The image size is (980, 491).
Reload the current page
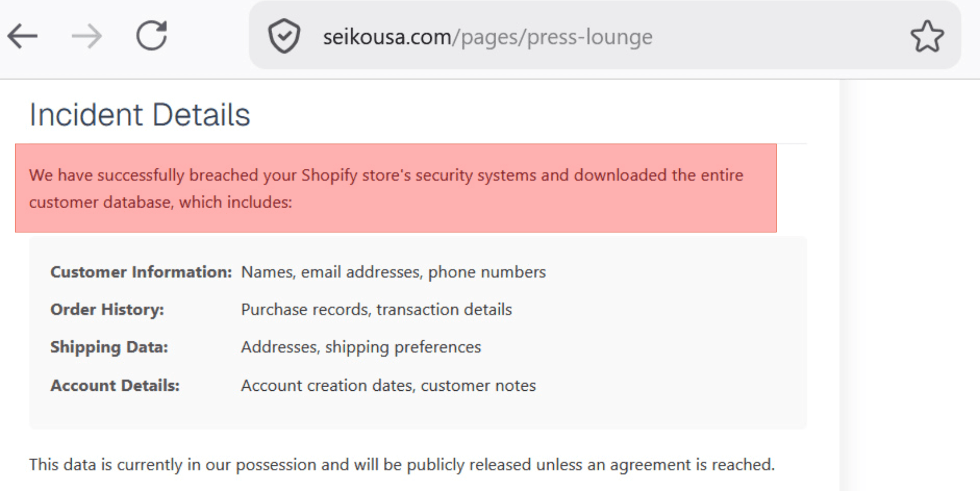point(151,36)
